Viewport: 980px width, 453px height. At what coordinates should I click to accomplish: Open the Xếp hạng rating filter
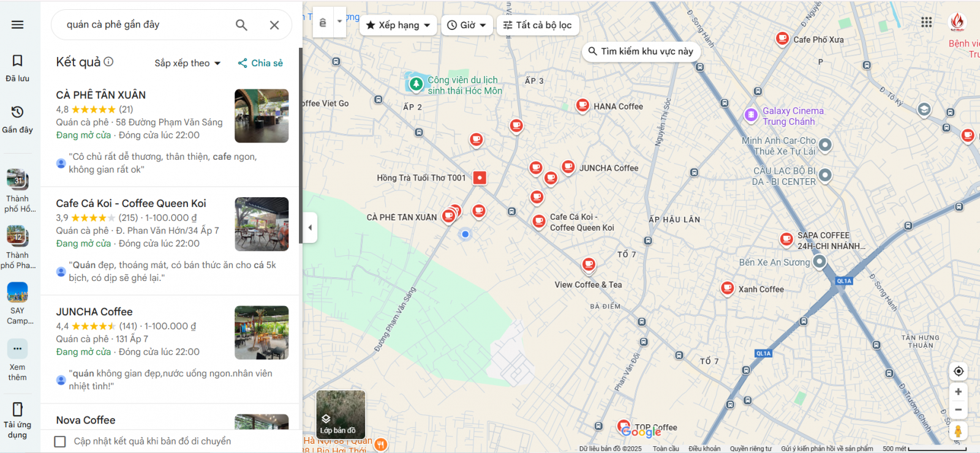[x=398, y=25]
